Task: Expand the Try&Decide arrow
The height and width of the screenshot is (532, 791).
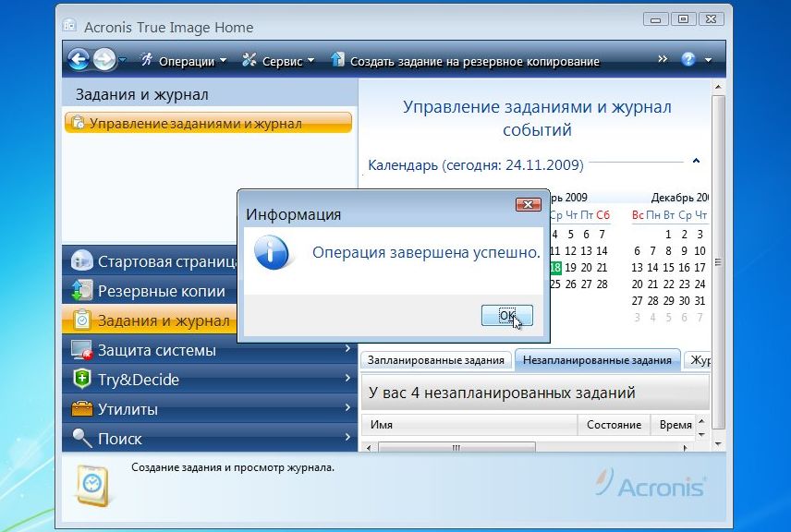Action: (347, 378)
